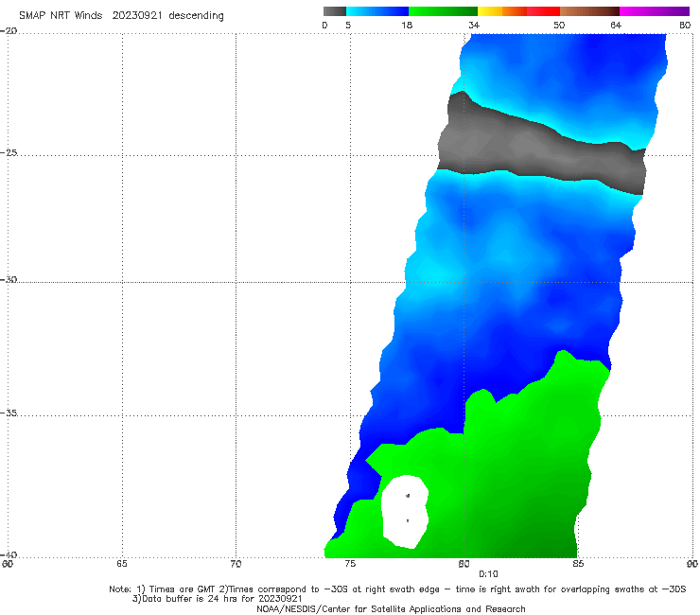
Task: Pick the gray 0–5 segment of the colorbar
Action: pyautogui.click(x=335, y=11)
